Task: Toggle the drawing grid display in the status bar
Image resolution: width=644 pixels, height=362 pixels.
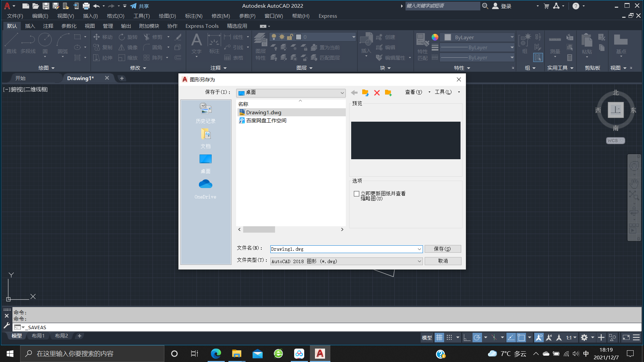Action: coord(439,338)
